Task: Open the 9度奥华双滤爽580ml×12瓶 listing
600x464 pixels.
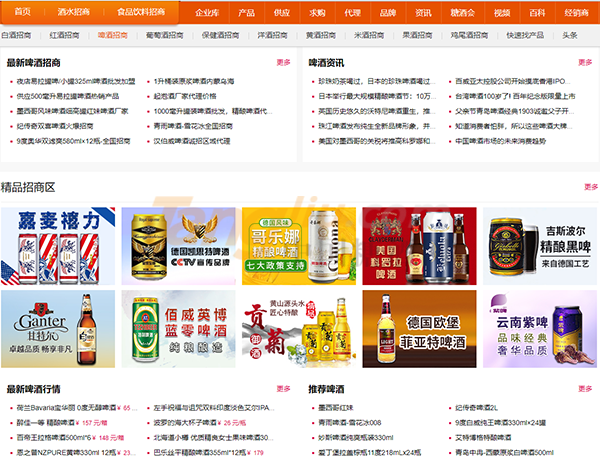Action: point(73,141)
